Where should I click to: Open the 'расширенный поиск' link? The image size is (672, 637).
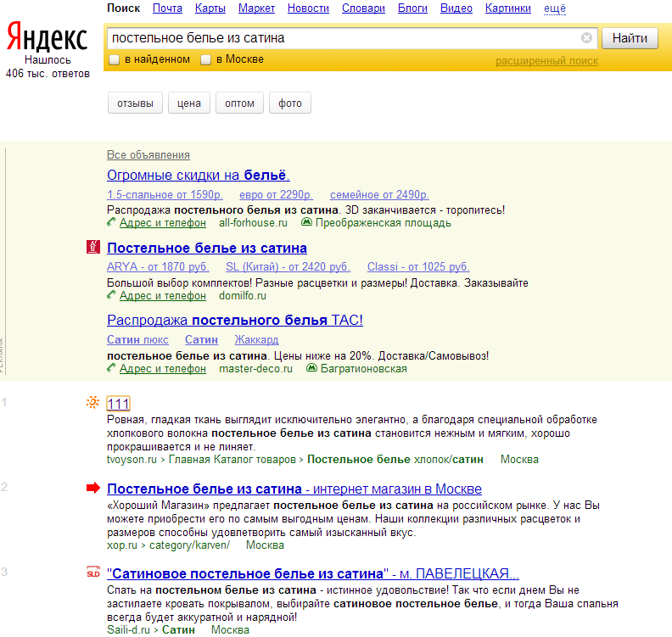547,61
